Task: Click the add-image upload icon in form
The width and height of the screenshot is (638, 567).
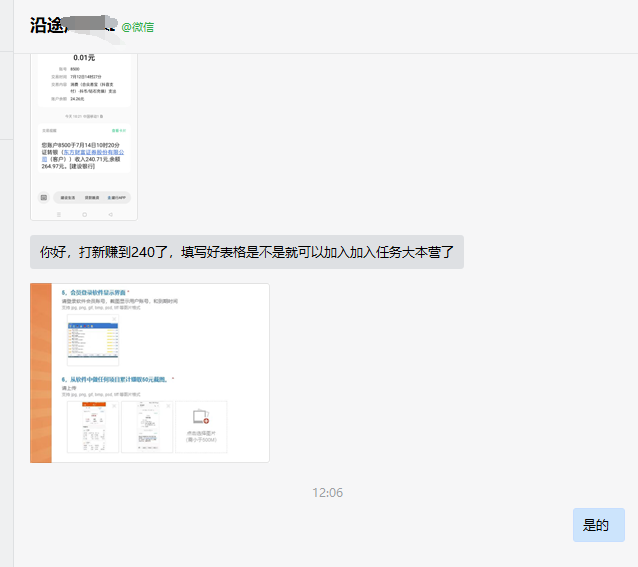Action: [201, 417]
